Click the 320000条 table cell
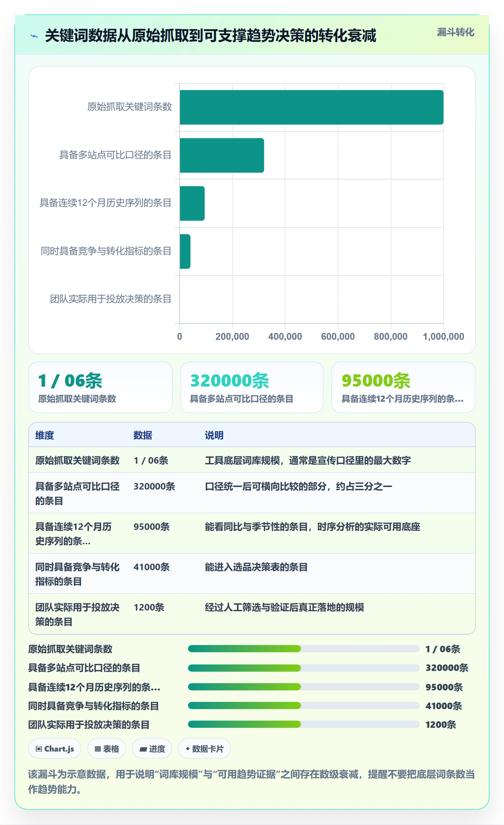Viewport: 504px width, 825px height. coord(154,486)
